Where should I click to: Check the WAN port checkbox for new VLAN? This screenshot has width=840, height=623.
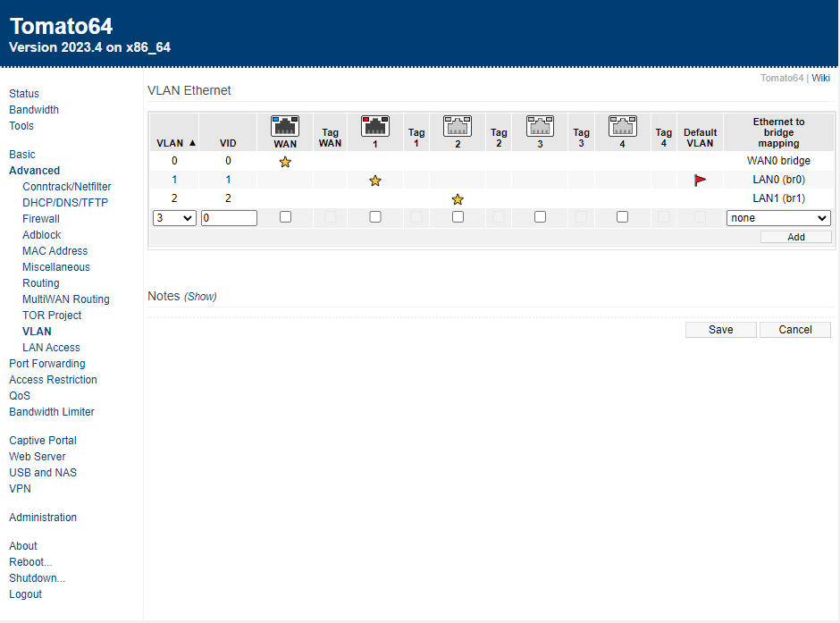pos(286,217)
